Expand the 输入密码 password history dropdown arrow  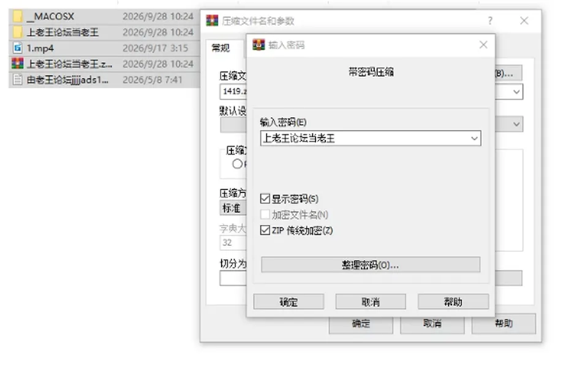(474, 139)
